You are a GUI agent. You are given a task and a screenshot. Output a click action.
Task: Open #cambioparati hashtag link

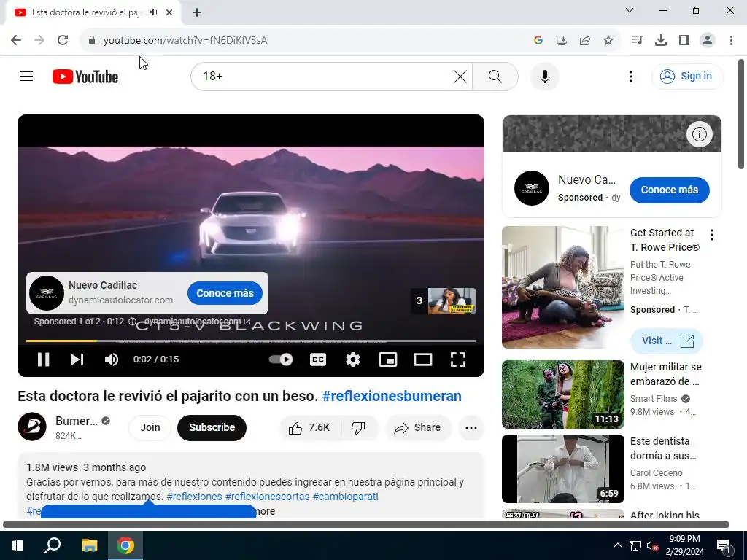[345, 497]
